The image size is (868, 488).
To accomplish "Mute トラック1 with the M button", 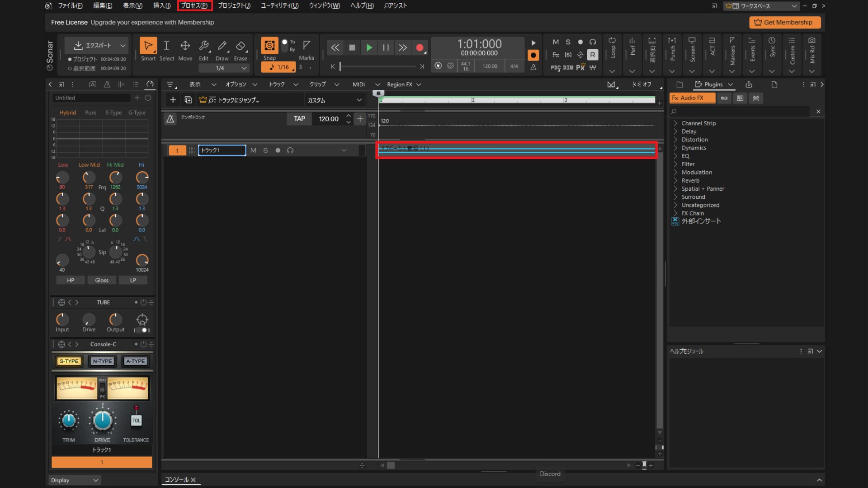I will pos(253,150).
